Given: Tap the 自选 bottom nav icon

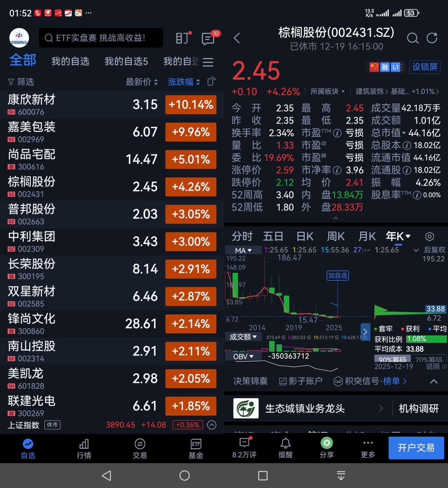Looking at the screenshot, I should coord(28,444).
